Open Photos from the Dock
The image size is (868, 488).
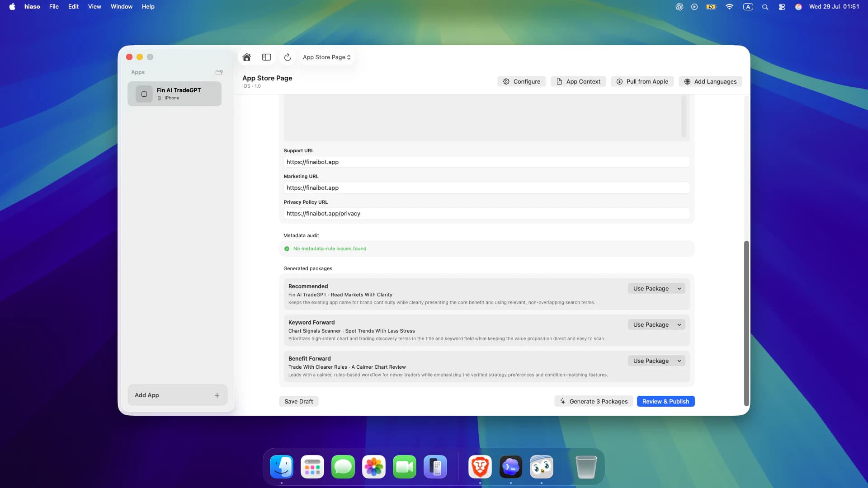(x=374, y=467)
